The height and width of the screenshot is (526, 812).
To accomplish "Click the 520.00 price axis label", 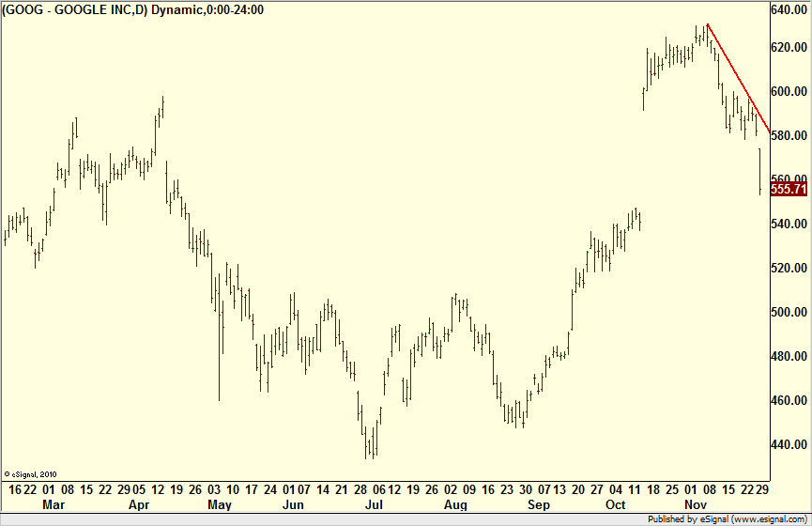I will [789, 268].
